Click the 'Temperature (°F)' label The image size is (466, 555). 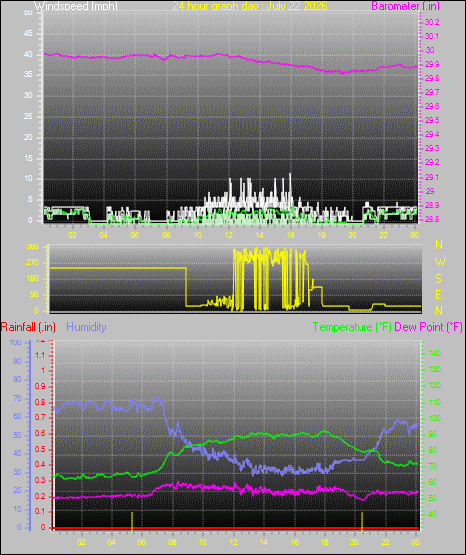pyautogui.click(x=352, y=327)
